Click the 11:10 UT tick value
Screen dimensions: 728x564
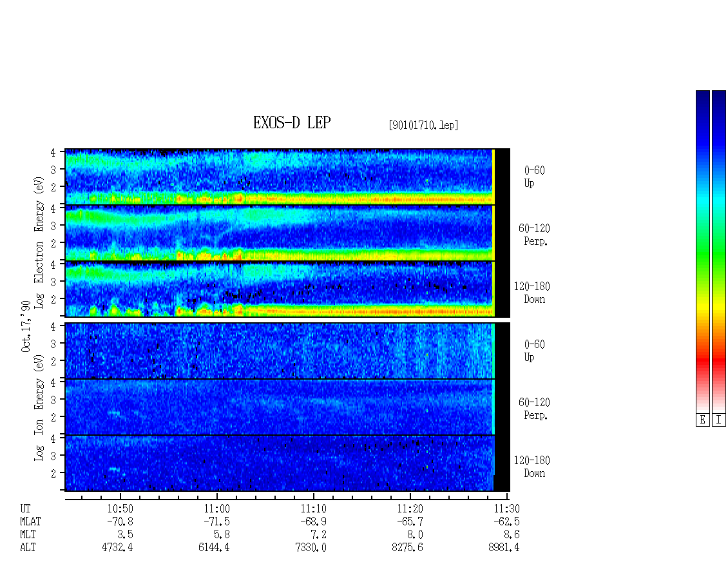[313, 509]
